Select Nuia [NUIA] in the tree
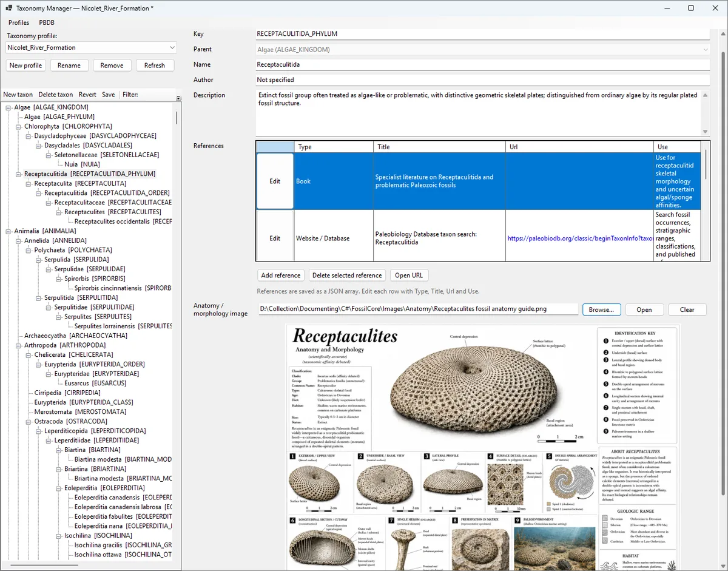Viewport: 728px width, 571px height. 82,164
